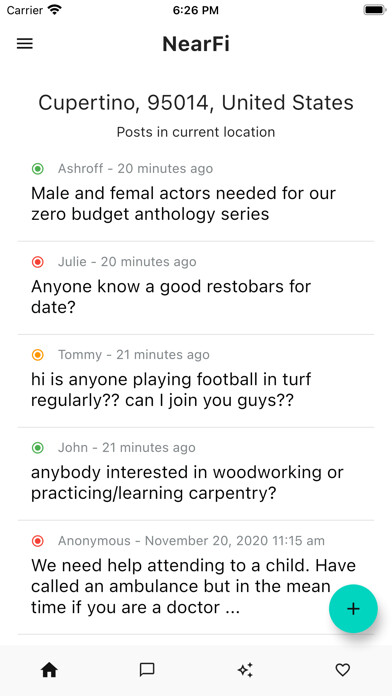Viewport: 392px width, 696px height.
Task: Tap the teal plus button to add post
Action: point(353,609)
